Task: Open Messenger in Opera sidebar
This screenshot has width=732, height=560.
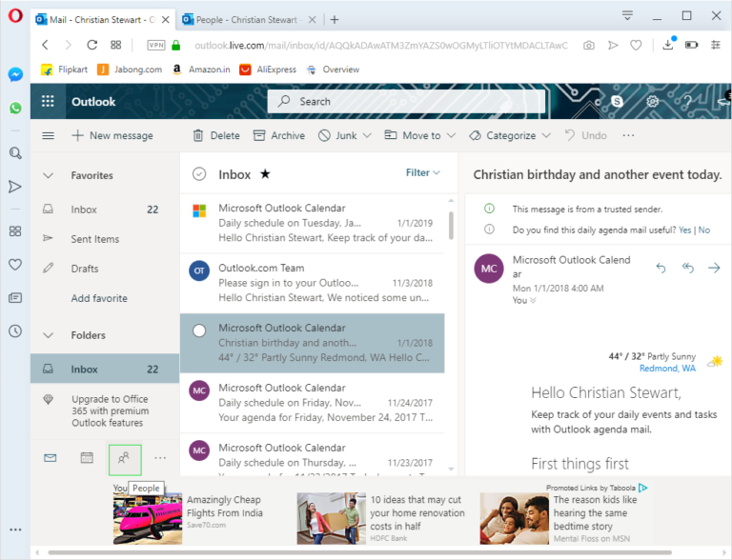Action: 15,74
